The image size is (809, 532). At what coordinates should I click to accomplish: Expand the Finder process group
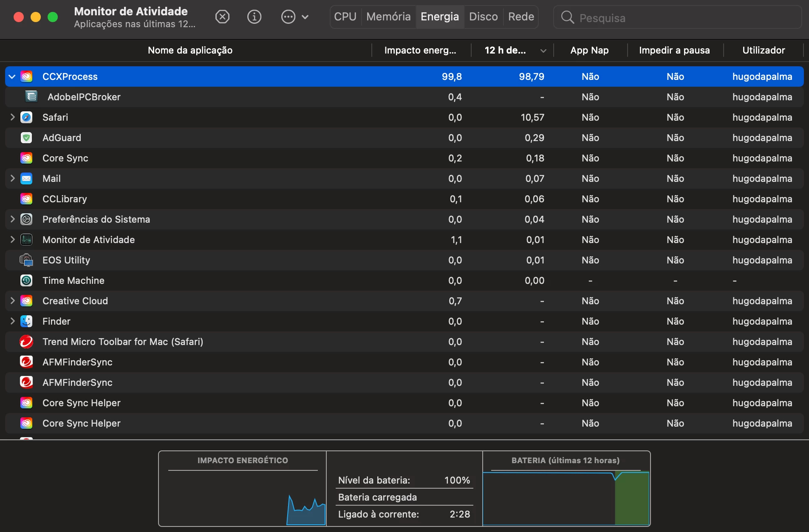(12, 321)
